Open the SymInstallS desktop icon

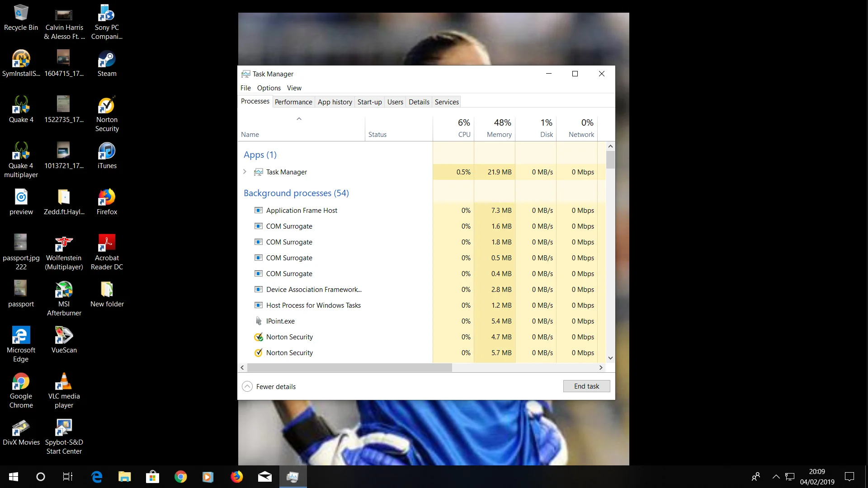pyautogui.click(x=21, y=64)
